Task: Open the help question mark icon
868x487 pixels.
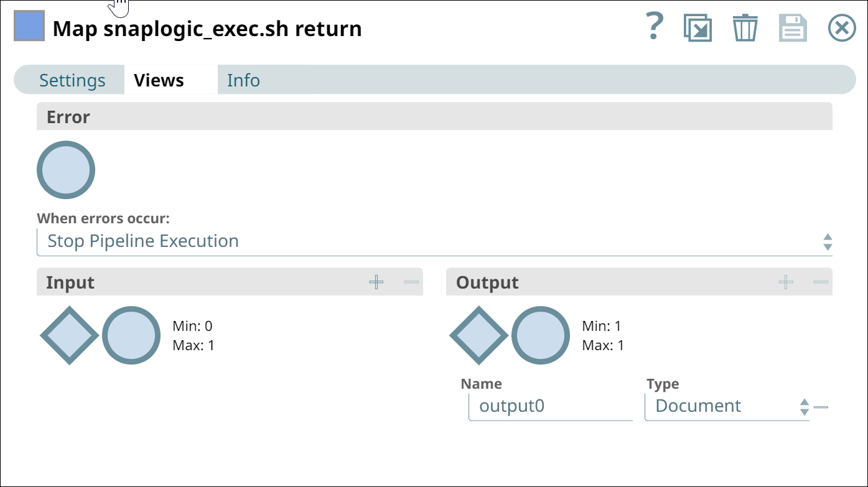Action: 654,27
